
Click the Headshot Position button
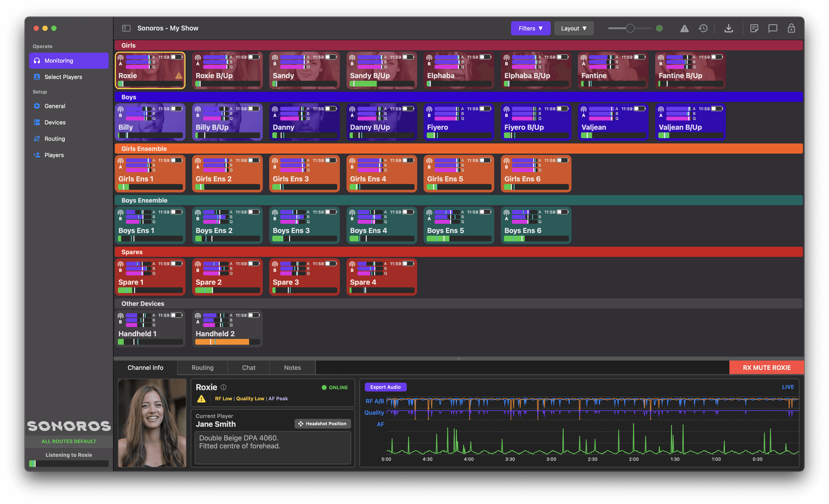coord(322,424)
